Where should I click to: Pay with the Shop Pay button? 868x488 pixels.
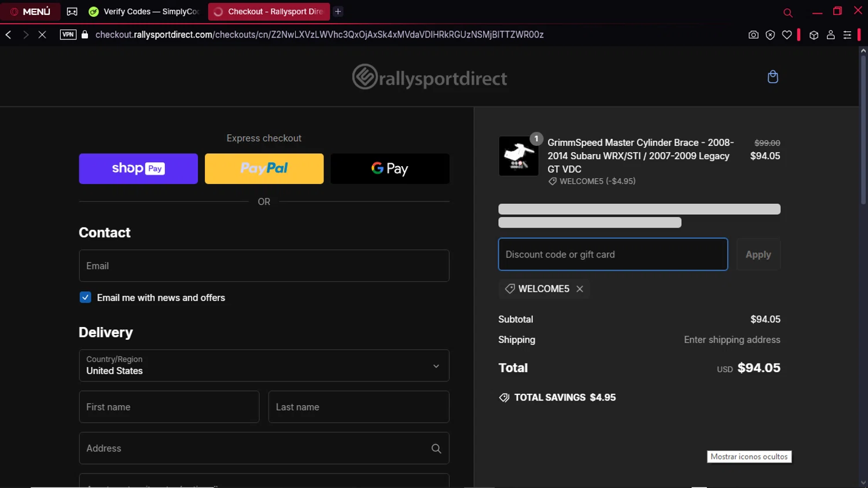138,168
